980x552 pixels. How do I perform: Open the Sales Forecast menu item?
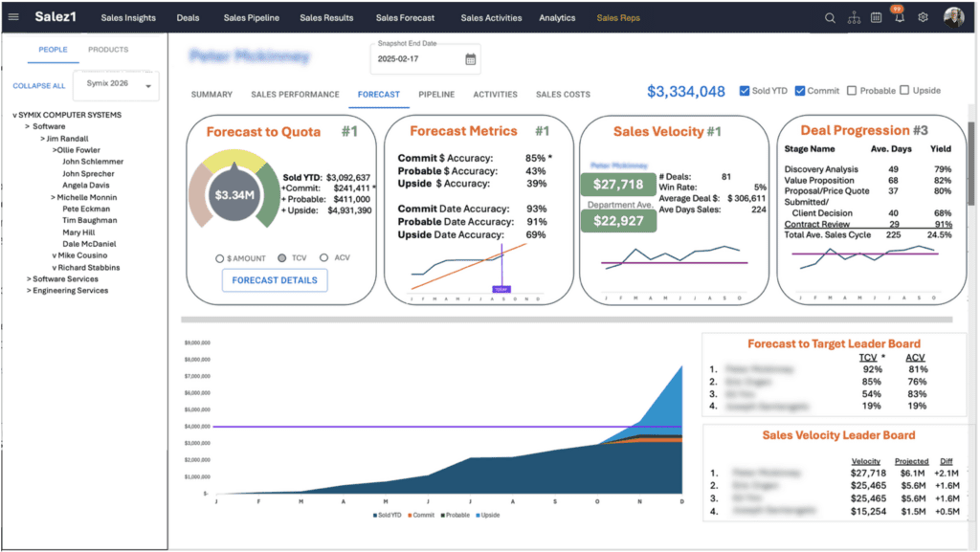pyautogui.click(x=405, y=17)
